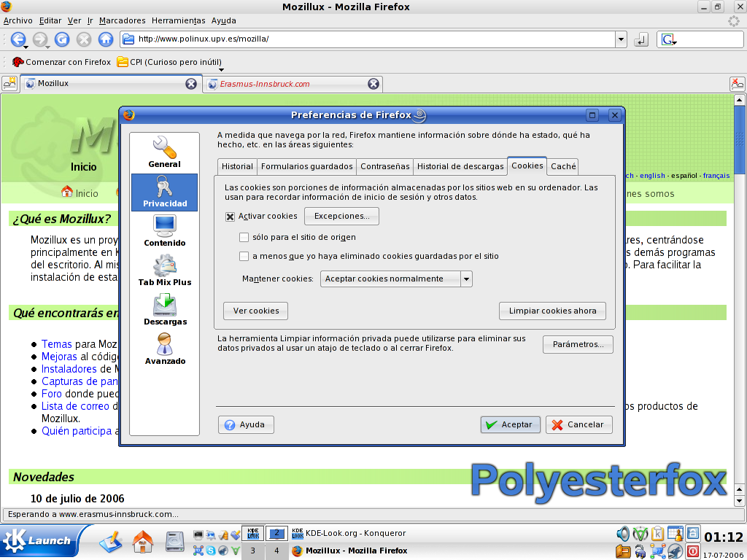Click the close-tab icon at tab bar end
This screenshot has width=747, height=560.
(737, 84)
